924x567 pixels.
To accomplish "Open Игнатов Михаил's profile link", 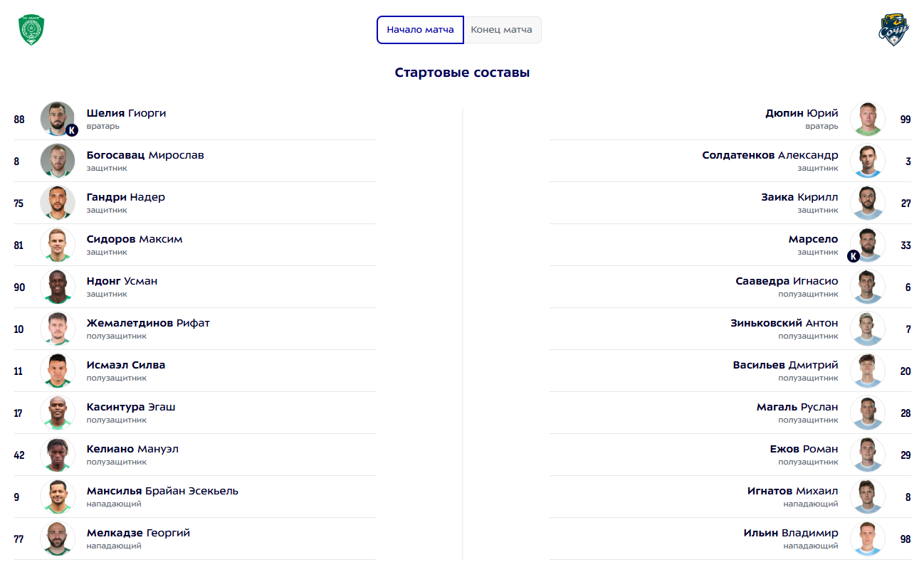I will [792, 491].
